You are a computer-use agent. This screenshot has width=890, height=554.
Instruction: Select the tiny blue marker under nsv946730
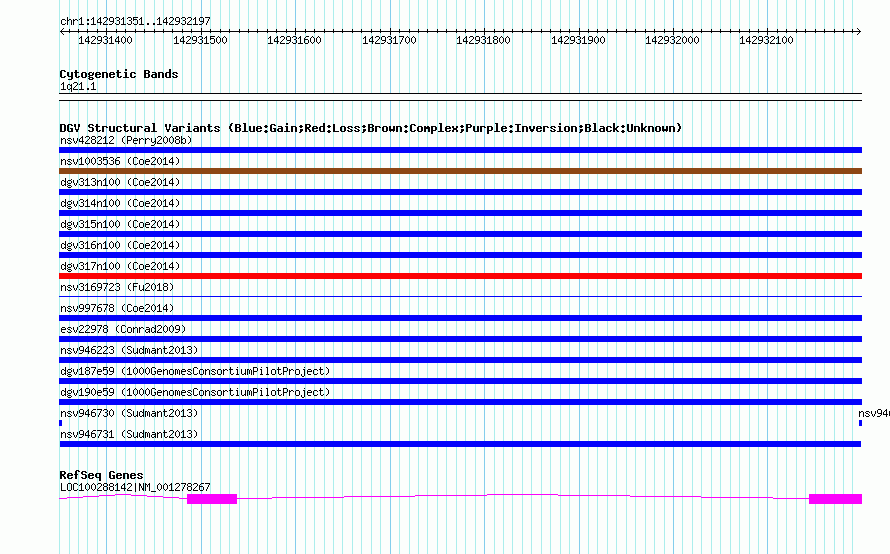point(60,423)
